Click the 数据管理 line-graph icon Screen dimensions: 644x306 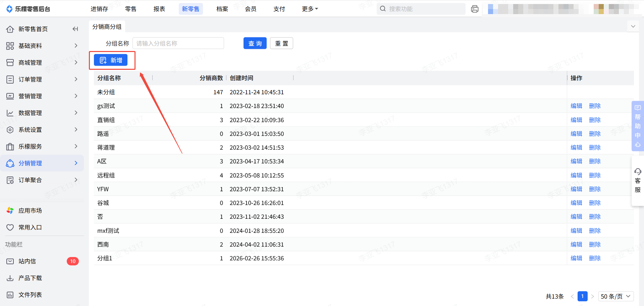pos(10,113)
